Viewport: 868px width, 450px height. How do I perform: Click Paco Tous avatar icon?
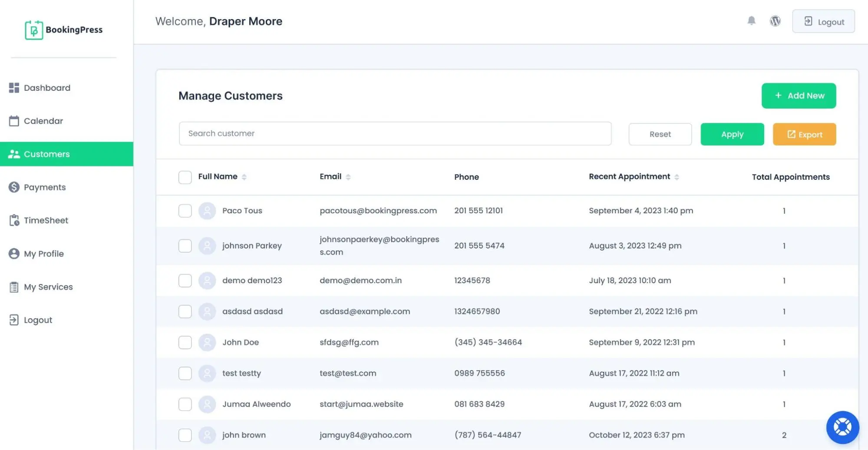(207, 211)
